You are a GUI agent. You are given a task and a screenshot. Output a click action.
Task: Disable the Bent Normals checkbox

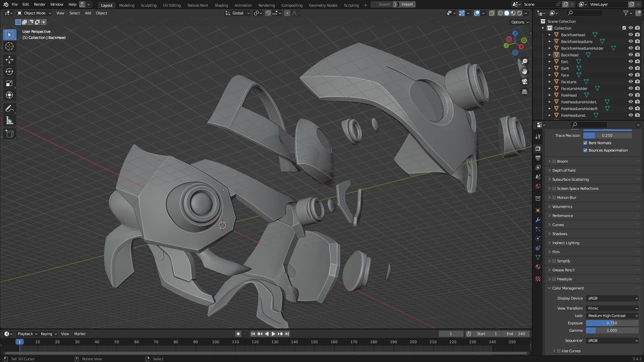point(585,143)
